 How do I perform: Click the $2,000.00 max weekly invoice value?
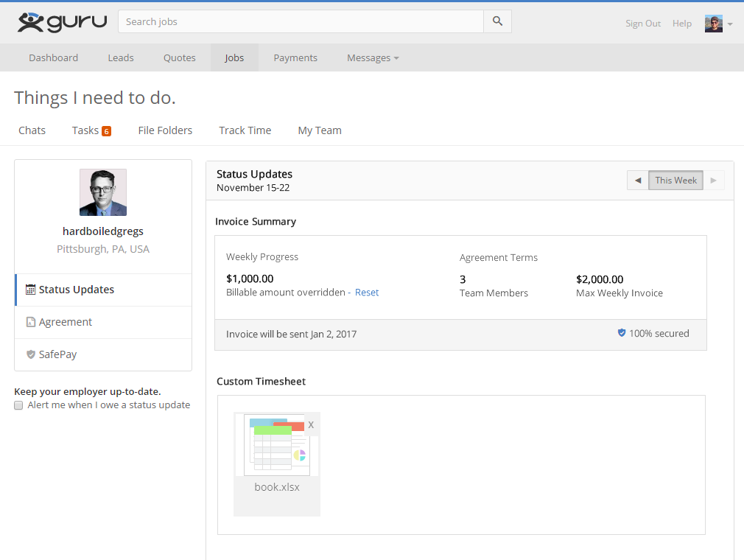(x=600, y=279)
